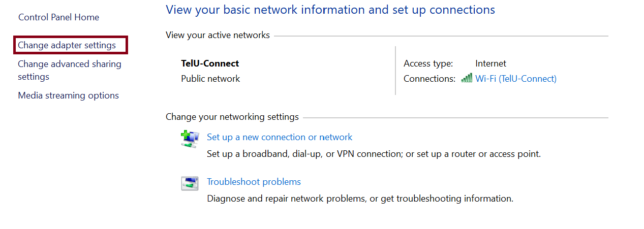The image size is (644, 229).
Task: Click the Access type label
Action: click(428, 63)
